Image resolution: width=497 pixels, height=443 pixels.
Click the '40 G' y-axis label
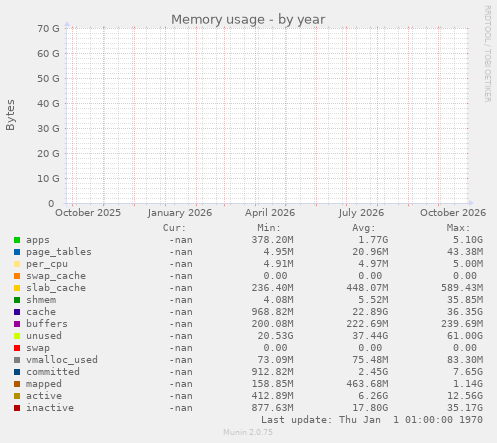point(48,104)
